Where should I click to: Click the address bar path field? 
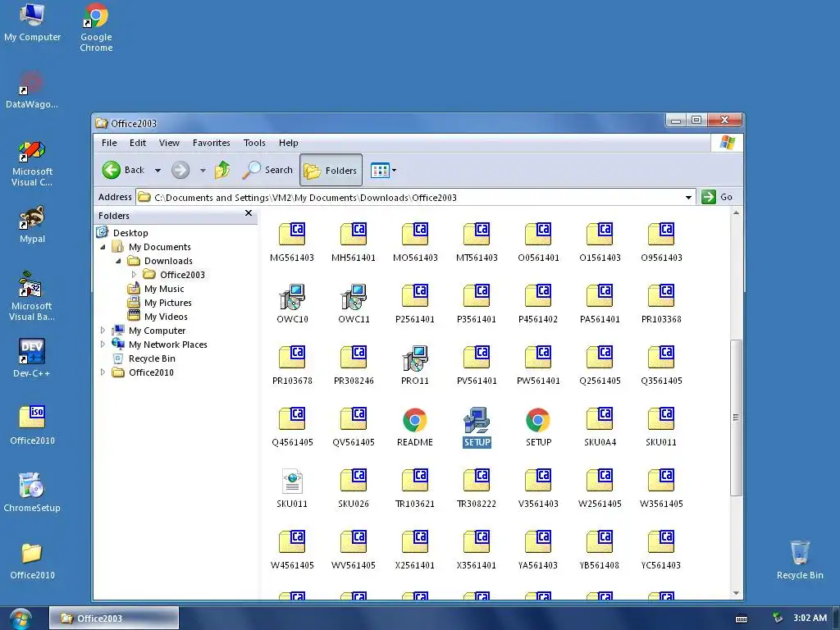415,198
